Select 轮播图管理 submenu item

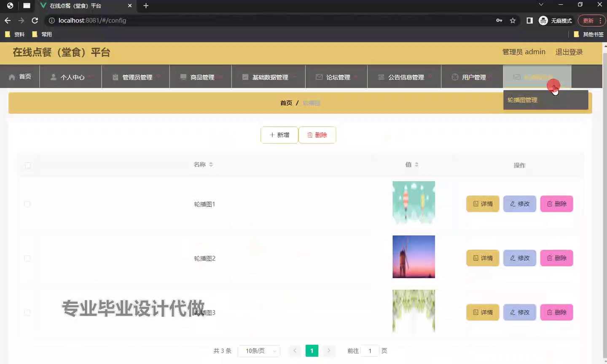tap(545, 100)
